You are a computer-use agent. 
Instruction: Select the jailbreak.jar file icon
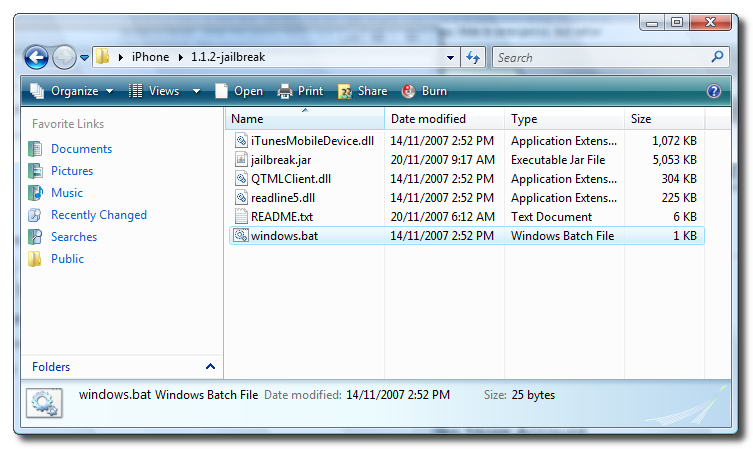pos(240,159)
